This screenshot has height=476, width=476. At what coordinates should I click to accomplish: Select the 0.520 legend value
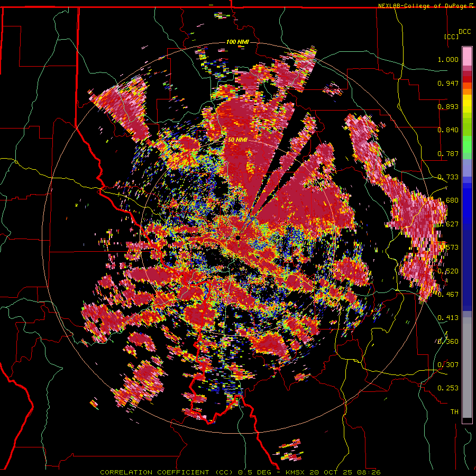448,271
